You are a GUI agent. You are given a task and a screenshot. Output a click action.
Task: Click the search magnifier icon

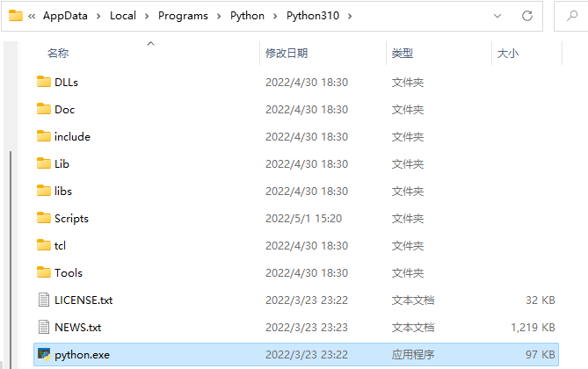572,16
